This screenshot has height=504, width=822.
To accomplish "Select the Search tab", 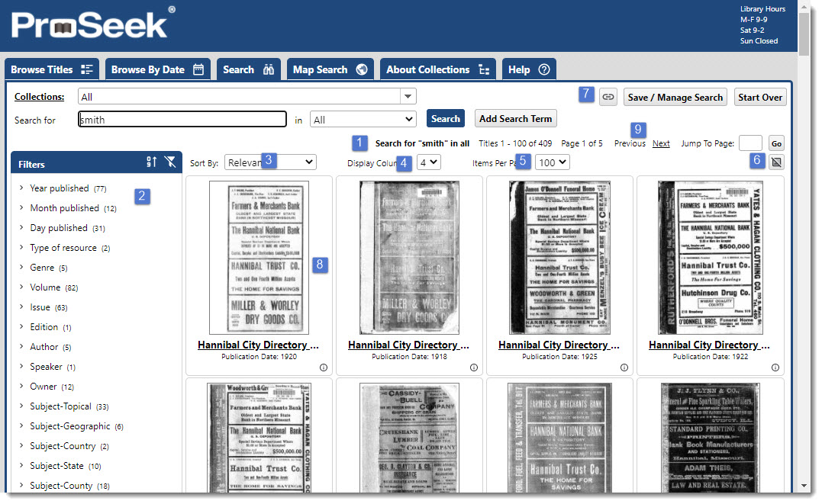I will (x=249, y=69).
